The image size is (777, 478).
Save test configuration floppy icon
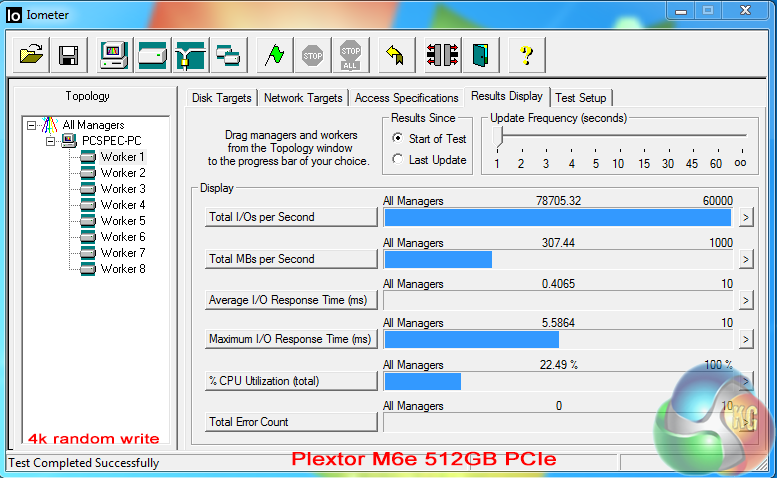[68, 54]
